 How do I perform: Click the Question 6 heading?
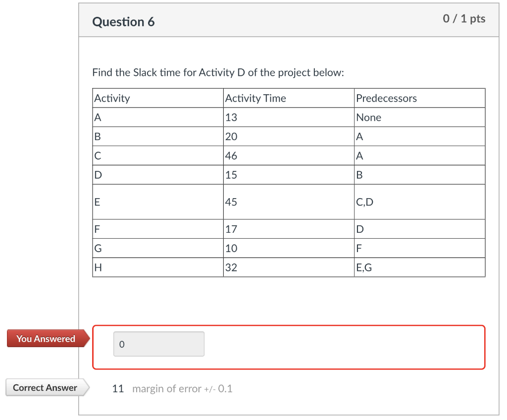pos(123,22)
